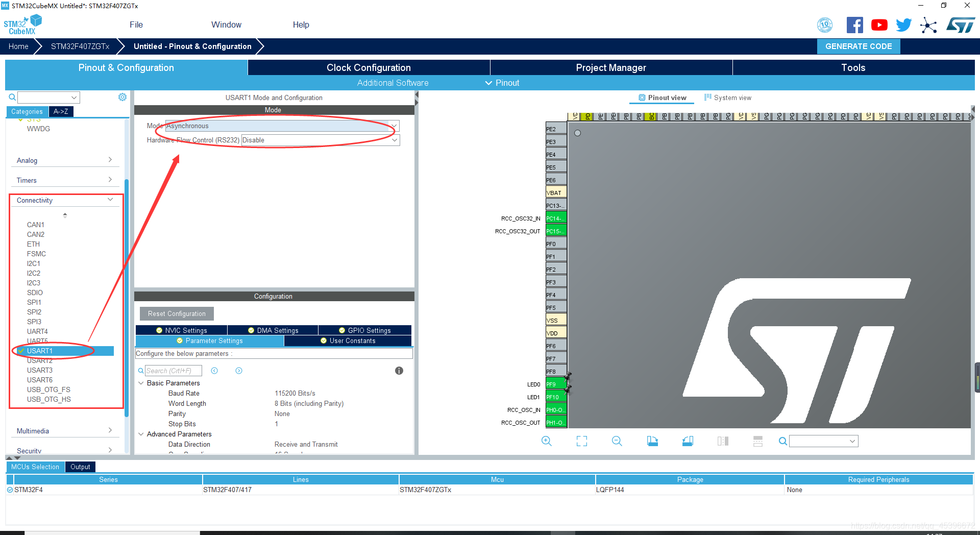Select SPI1 in the Connectivity list
Viewport: 980px width, 535px height.
[x=34, y=302]
